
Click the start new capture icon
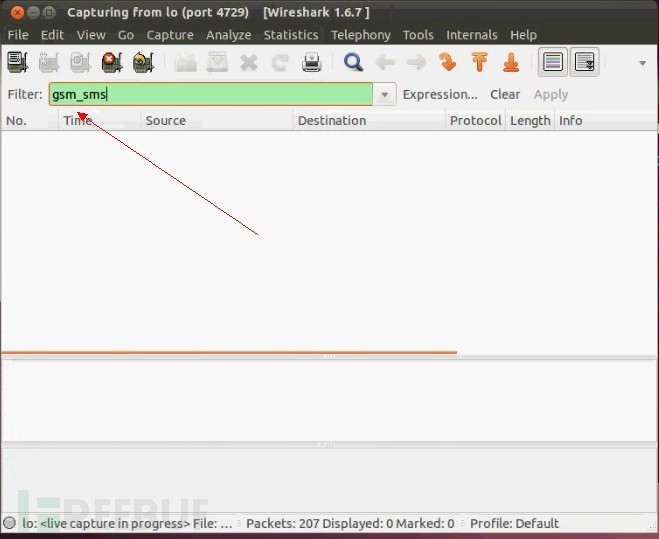80,62
